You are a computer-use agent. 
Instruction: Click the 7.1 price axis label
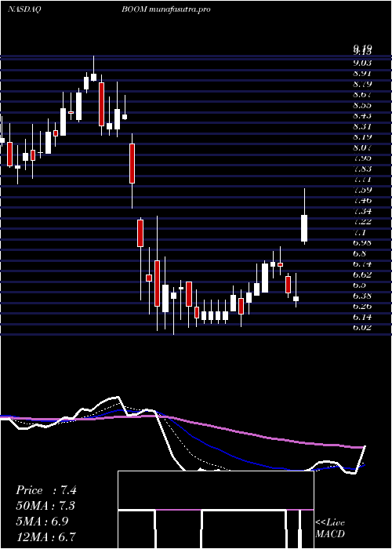[x=361, y=232]
